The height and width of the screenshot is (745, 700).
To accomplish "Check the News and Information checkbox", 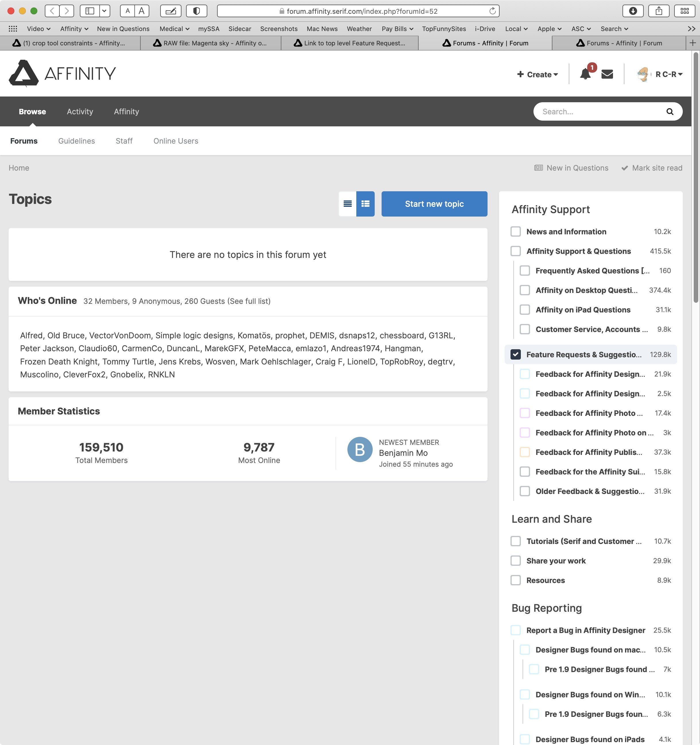I will pos(516,231).
